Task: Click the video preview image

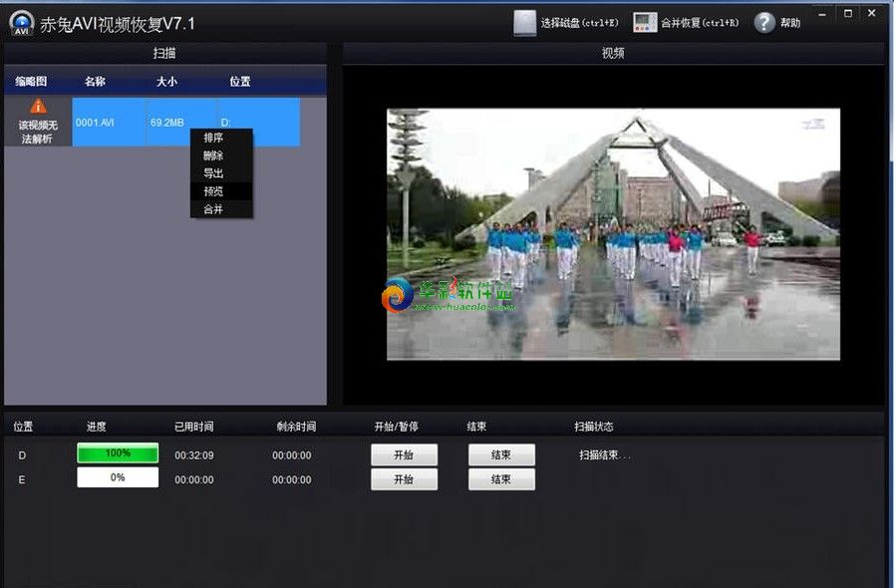Action: tap(613, 234)
